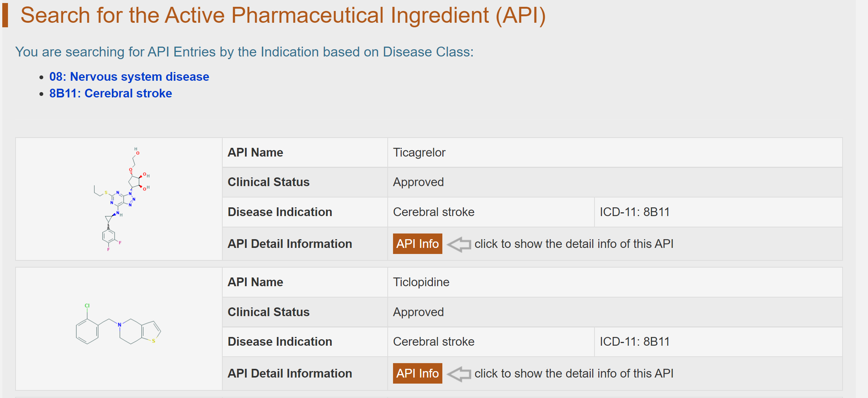Click the ICD-11: 8B11 code for Ticagrelor
Image resolution: width=868 pixels, height=398 pixels.
coord(634,212)
